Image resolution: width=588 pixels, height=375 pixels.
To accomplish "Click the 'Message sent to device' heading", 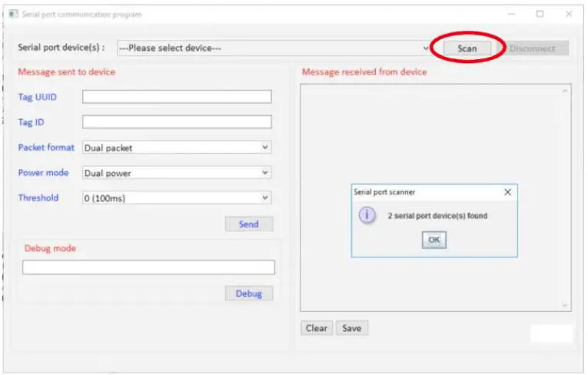I will coord(67,71).
